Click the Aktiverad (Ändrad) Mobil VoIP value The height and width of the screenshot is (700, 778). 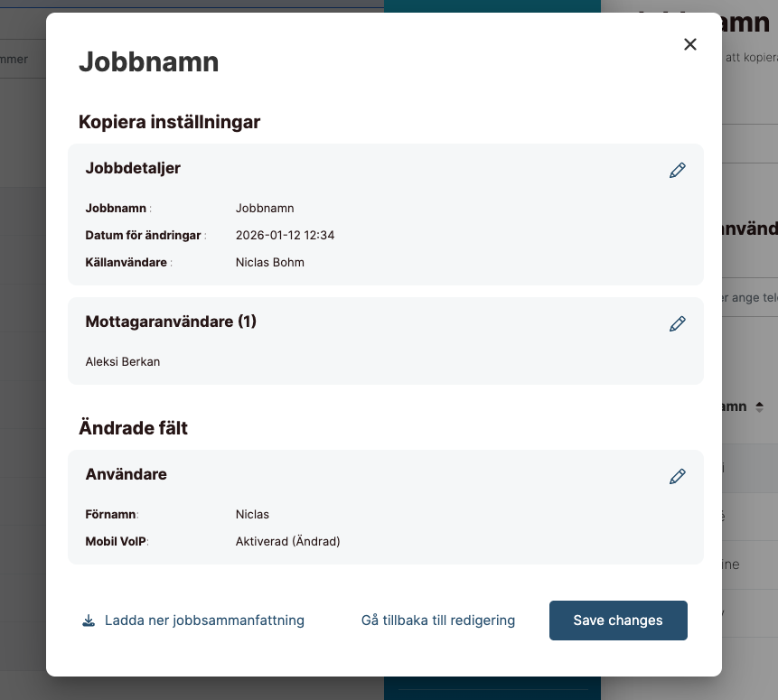pyautogui.click(x=287, y=542)
